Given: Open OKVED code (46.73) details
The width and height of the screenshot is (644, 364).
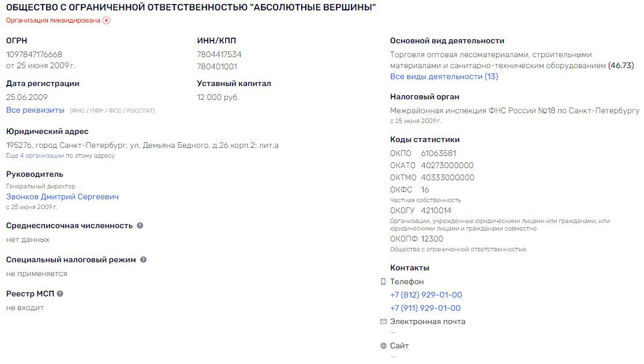Looking at the screenshot, I should [x=621, y=65].
